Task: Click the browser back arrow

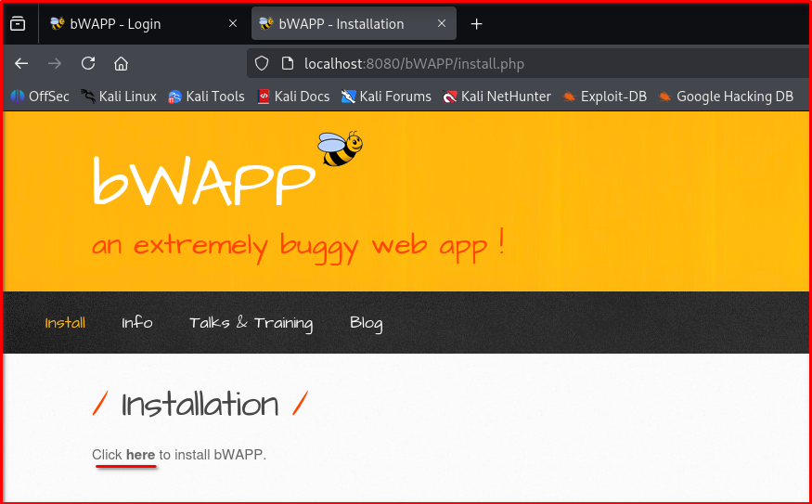Action: [21, 64]
